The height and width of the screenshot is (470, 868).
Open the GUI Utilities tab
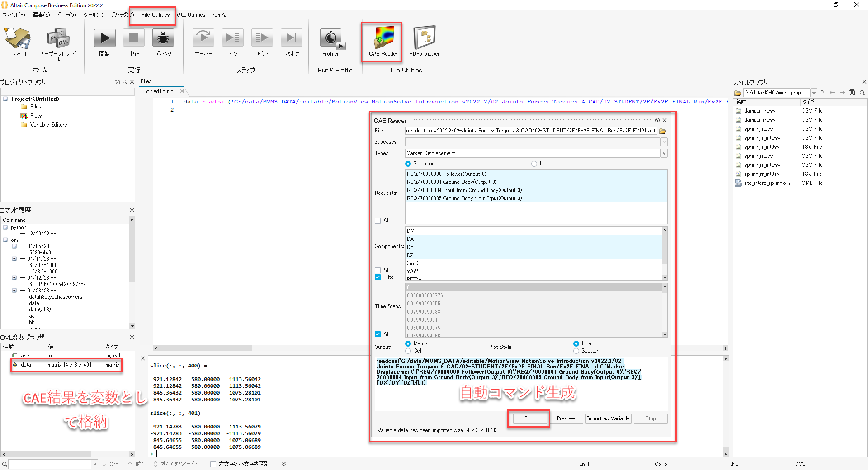(191, 15)
